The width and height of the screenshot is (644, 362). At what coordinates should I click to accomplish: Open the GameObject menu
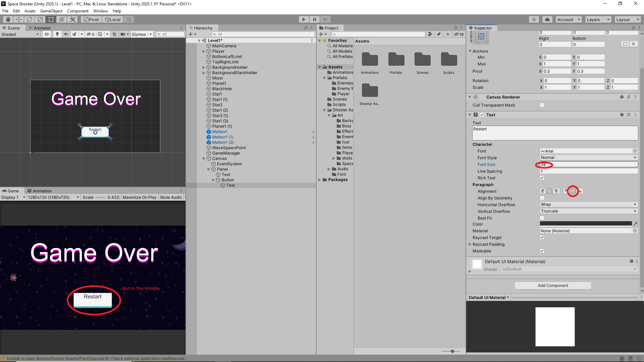click(51, 11)
